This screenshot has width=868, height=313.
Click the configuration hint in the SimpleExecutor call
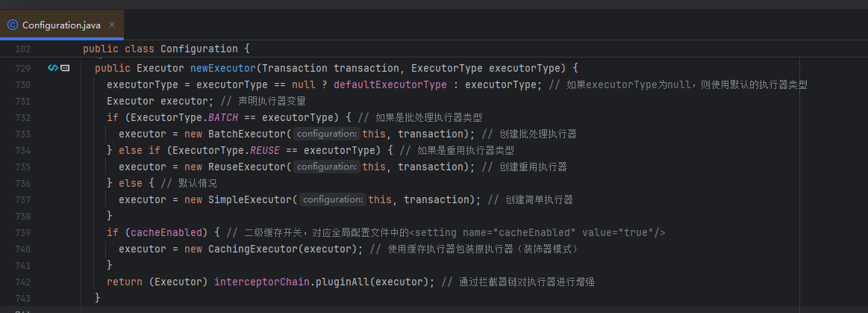(x=332, y=199)
